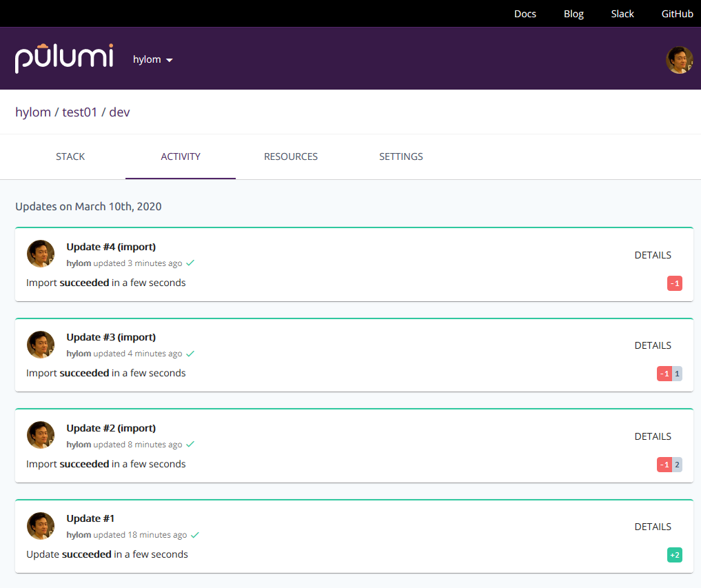Show Details for Update #1
This screenshot has height=588, width=701.
[x=653, y=527]
